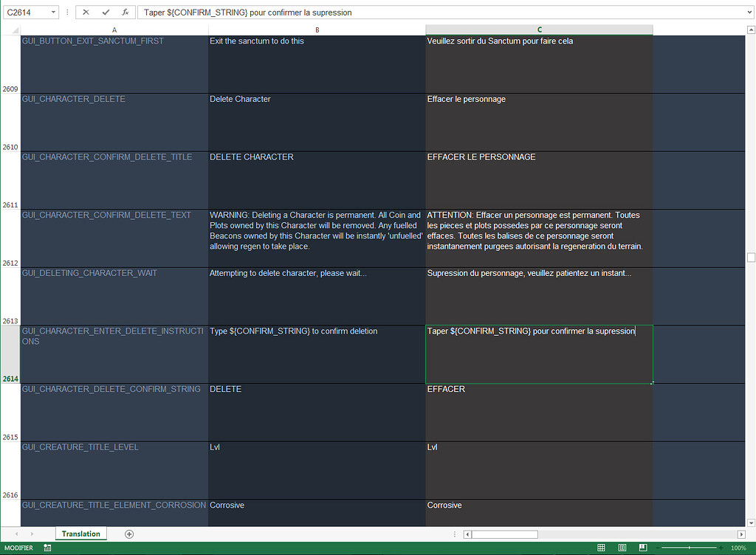Viewport: 756px width, 555px height.
Task: Open Page Break Preview from the status bar
Action: point(642,548)
